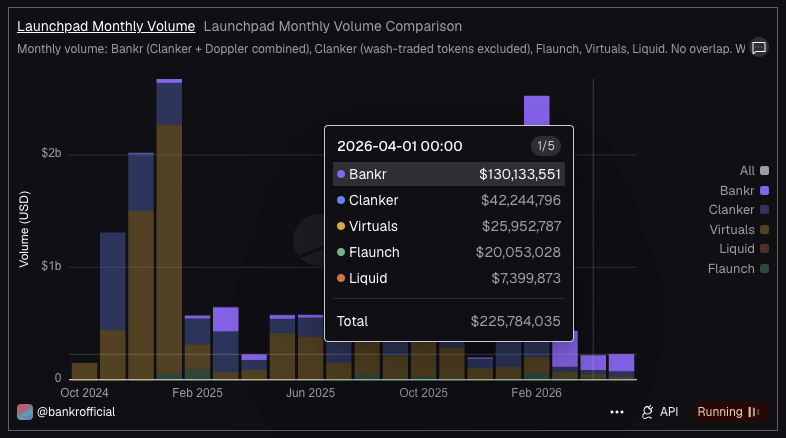Select the Bankr row in the tooltip
The image size is (786, 438).
pyautogui.click(x=449, y=174)
